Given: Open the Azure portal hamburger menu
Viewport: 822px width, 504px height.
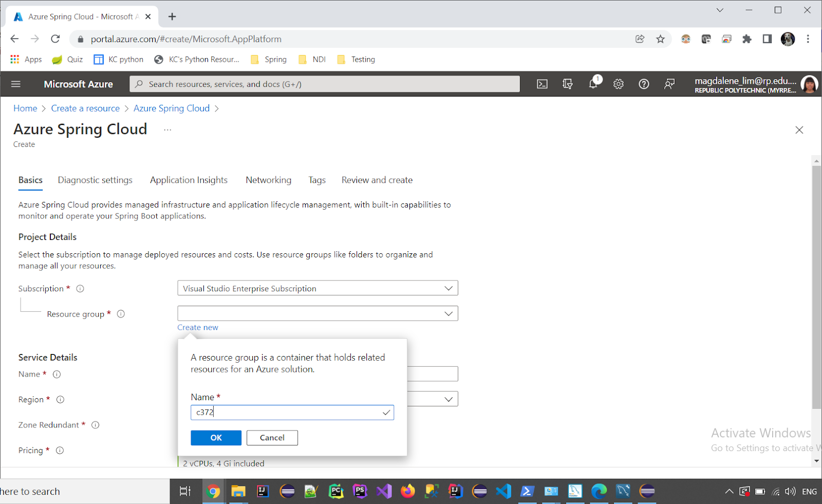Looking at the screenshot, I should point(15,84).
